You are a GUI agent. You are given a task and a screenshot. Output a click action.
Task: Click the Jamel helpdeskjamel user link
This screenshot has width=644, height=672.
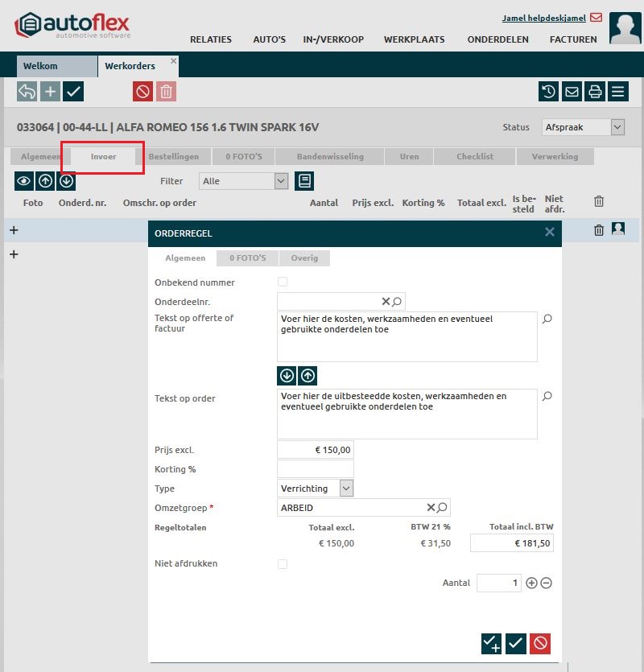tap(543, 18)
